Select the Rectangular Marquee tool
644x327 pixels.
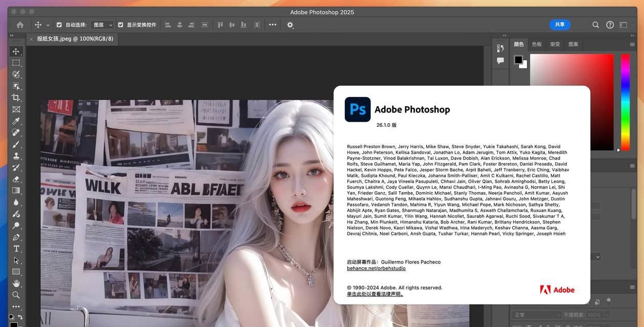click(16, 63)
